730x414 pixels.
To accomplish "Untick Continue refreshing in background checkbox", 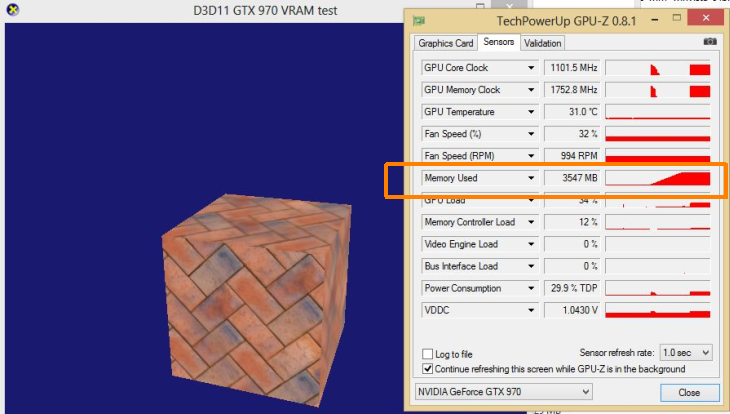I will (427, 369).
